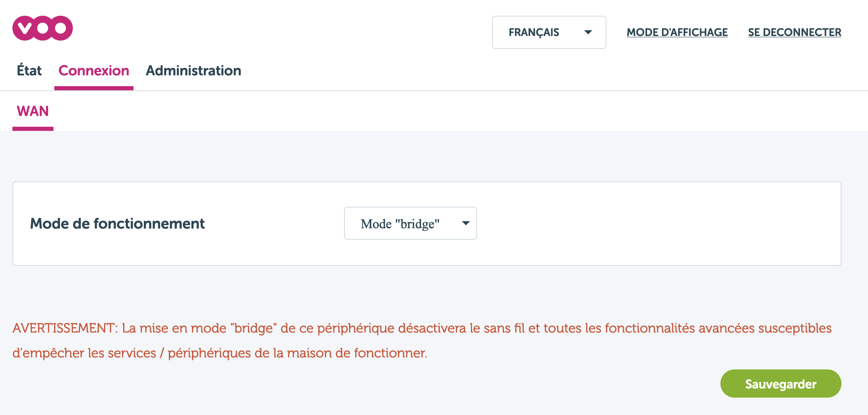Image resolution: width=868 pixels, height=415 pixels.
Task: Go to the État tab
Action: tap(29, 71)
